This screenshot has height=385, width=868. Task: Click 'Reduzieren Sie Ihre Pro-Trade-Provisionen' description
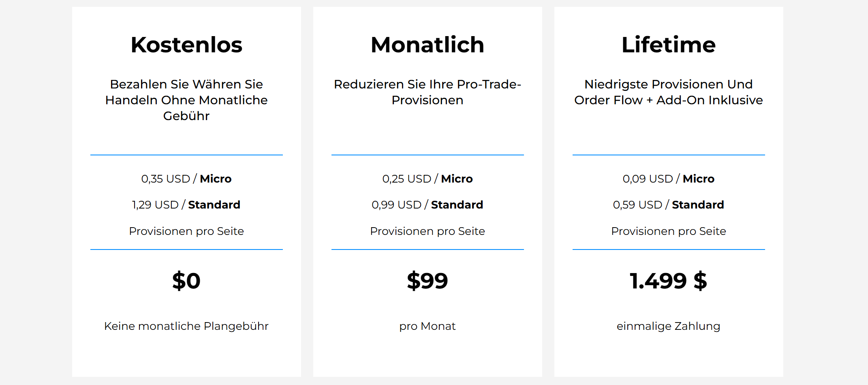tap(427, 92)
